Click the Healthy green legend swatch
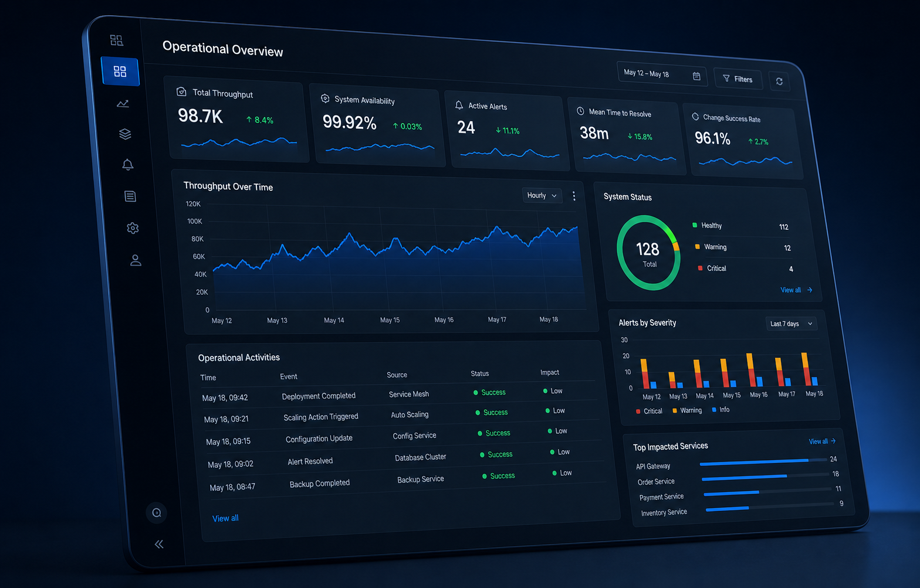This screenshot has height=588, width=920. (695, 225)
